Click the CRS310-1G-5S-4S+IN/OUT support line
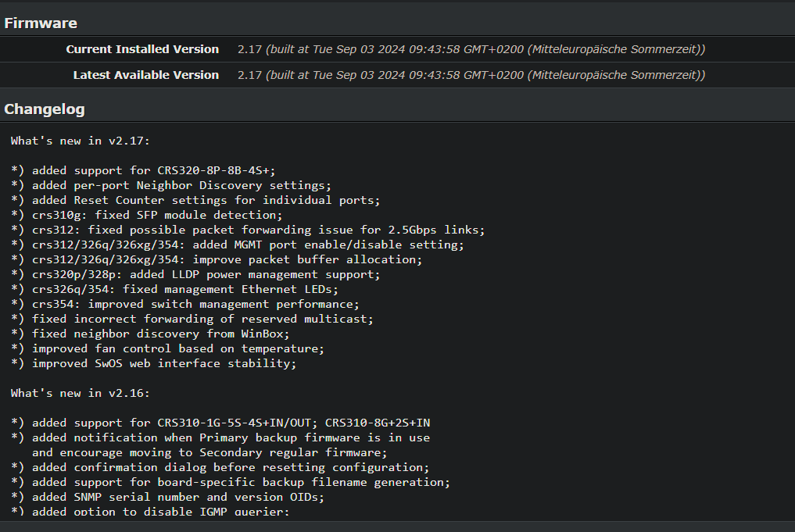 click(220, 423)
